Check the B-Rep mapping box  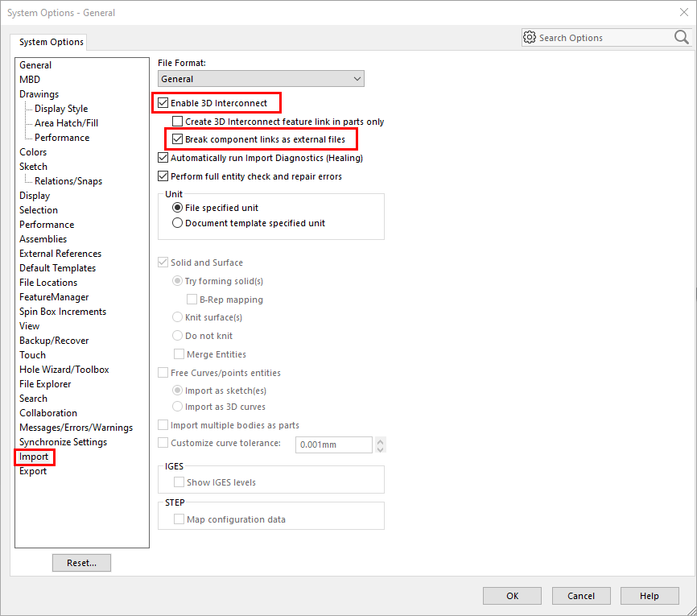coord(192,300)
